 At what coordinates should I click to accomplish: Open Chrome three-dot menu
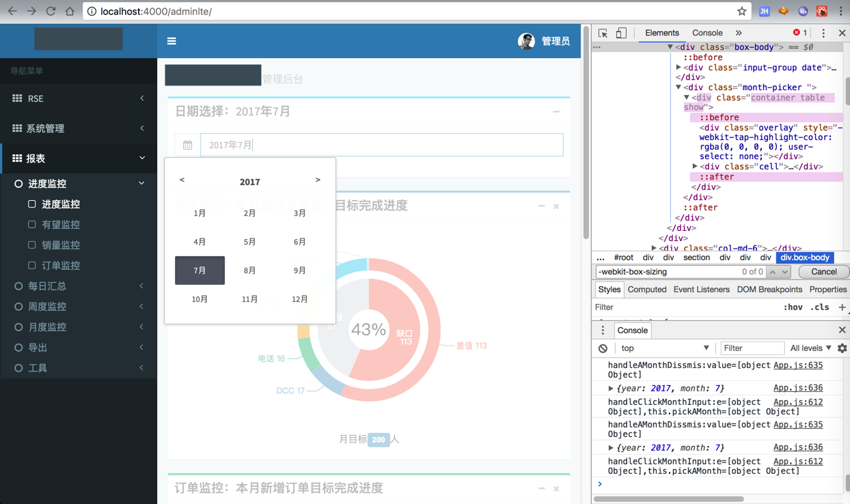point(841,11)
